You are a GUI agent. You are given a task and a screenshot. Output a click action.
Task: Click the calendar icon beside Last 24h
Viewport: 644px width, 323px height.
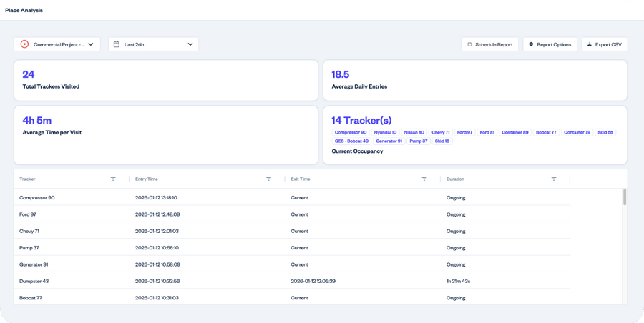pos(117,44)
